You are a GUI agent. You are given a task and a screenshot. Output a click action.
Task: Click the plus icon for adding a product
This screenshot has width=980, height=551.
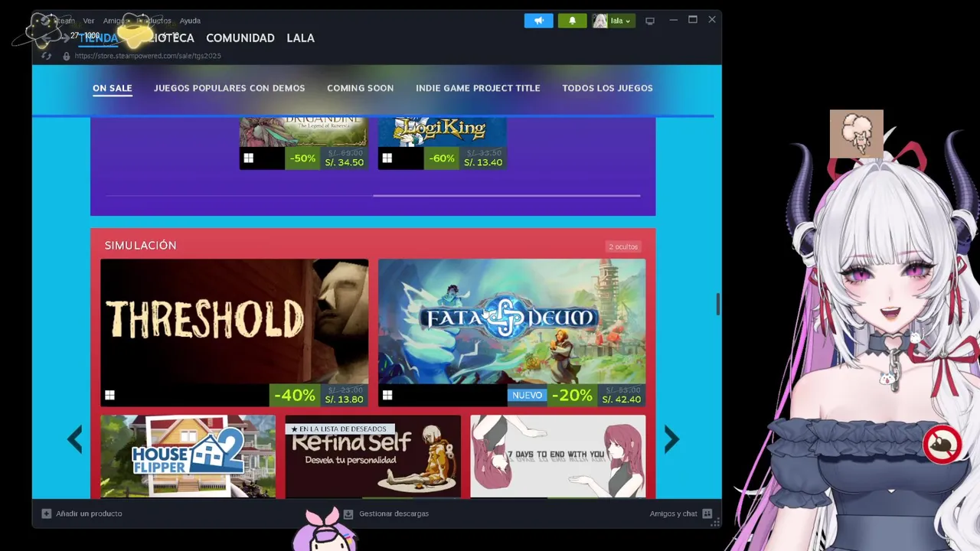point(46,514)
